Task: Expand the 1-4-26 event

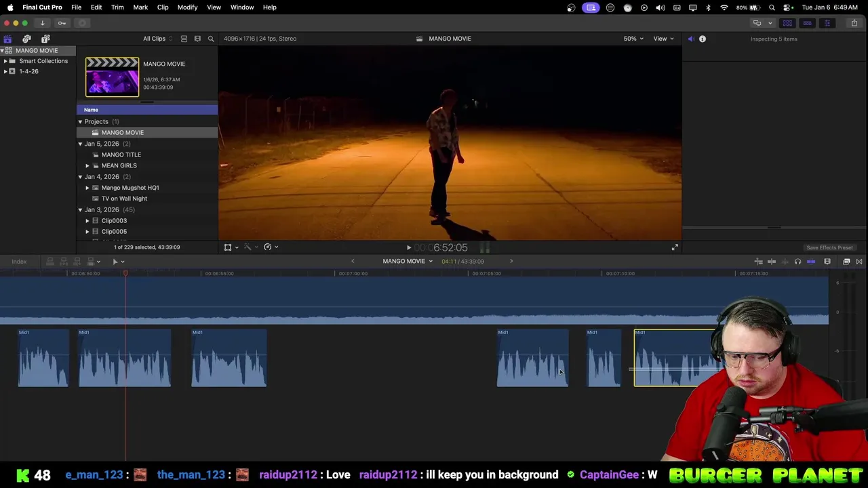Action: [x=5, y=71]
